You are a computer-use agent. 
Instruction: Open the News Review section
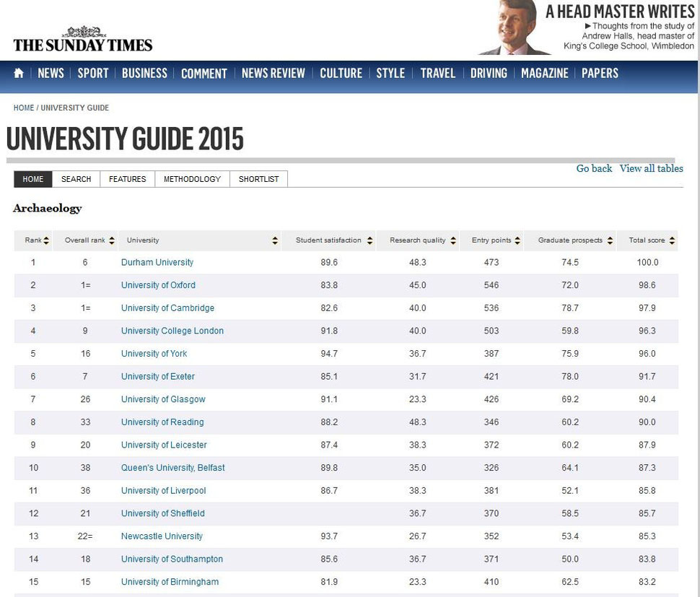[x=274, y=73]
